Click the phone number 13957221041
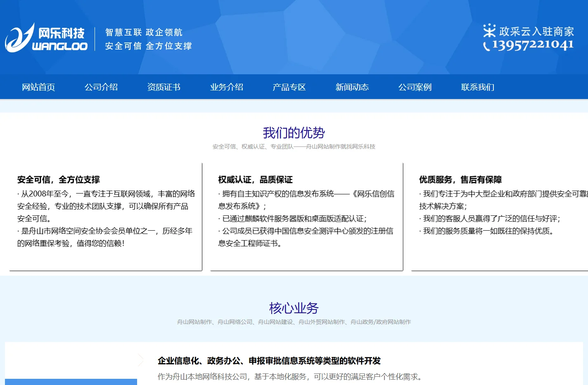The width and height of the screenshot is (588, 385). coord(533,45)
